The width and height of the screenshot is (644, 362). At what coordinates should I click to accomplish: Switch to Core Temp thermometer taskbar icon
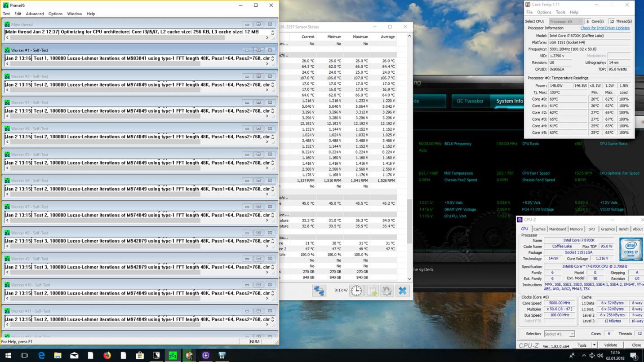point(189,355)
